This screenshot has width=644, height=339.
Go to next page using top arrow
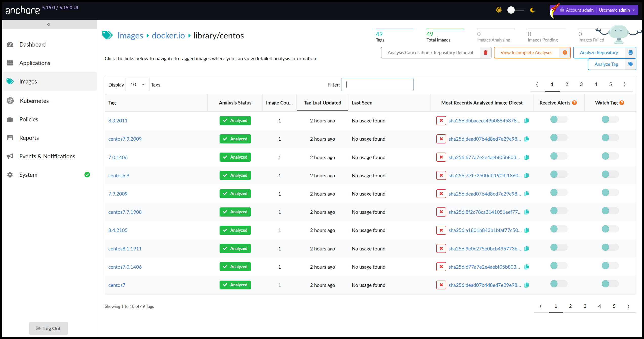point(625,84)
